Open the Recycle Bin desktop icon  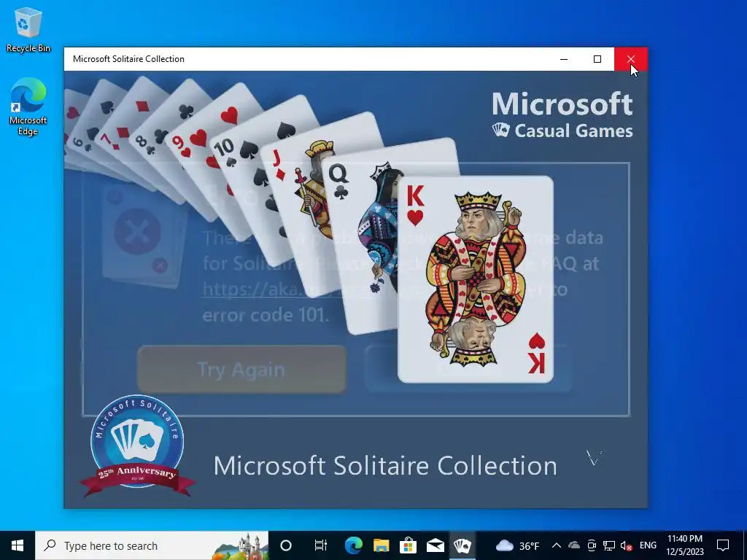coord(28,29)
